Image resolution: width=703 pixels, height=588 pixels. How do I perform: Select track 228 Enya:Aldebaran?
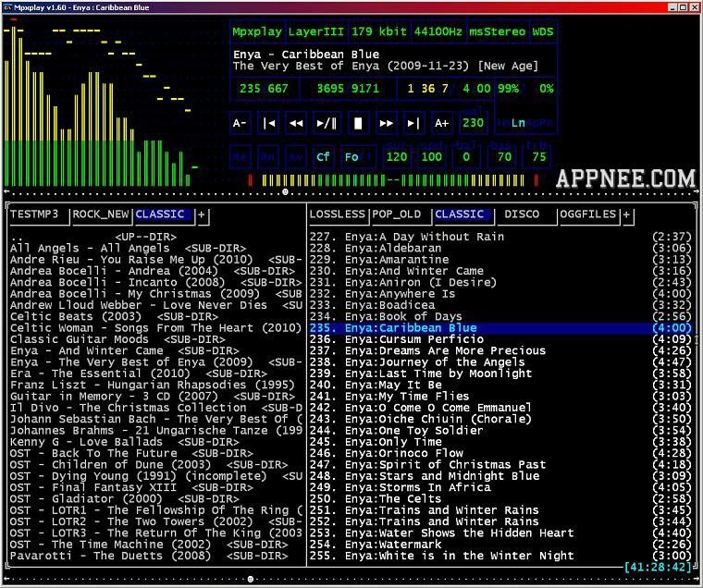pos(500,249)
